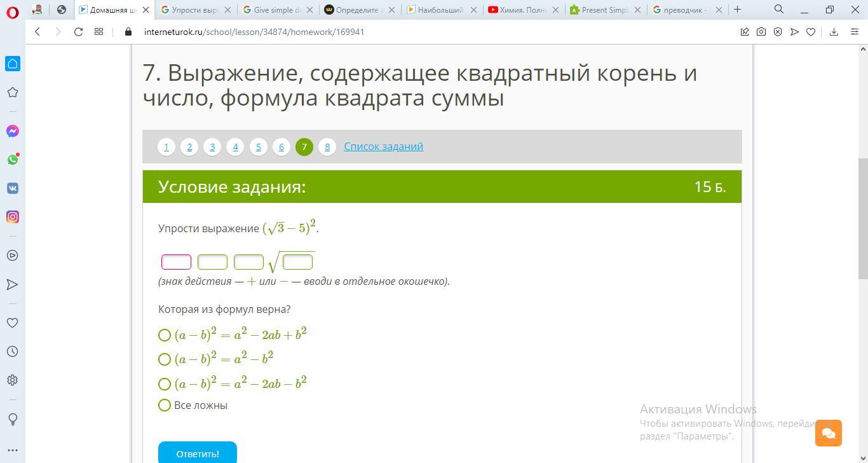Viewport: 868px width, 463px height.
Task: Click the first answer input box
Action: pyautogui.click(x=177, y=262)
